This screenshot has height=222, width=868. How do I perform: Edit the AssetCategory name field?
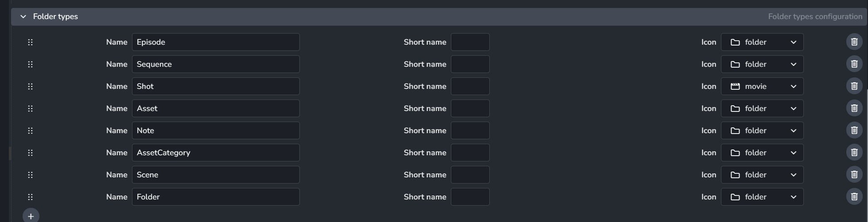pyautogui.click(x=216, y=153)
